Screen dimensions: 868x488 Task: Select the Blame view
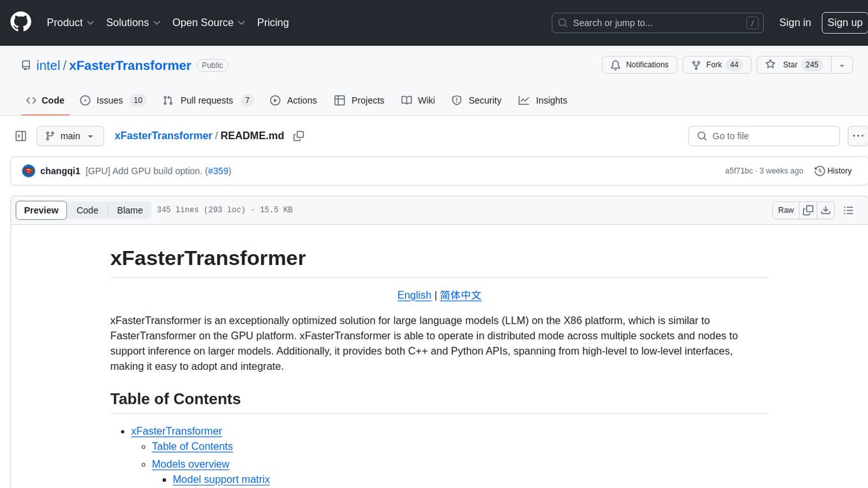click(x=130, y=210)
